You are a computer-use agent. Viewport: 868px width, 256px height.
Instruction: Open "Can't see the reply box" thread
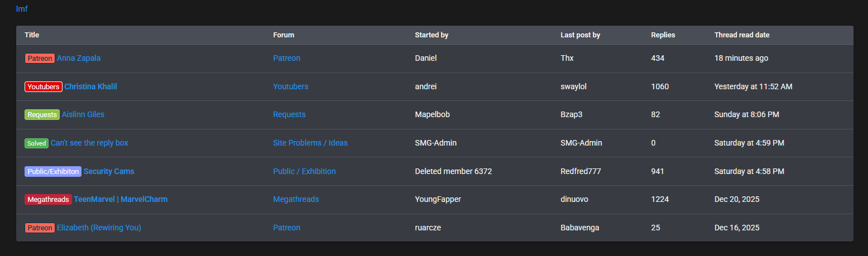[89, 143]
